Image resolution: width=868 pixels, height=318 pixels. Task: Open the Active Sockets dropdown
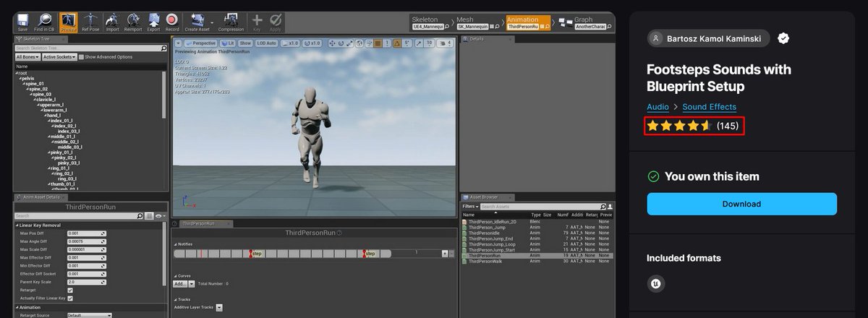click(59, 57)
